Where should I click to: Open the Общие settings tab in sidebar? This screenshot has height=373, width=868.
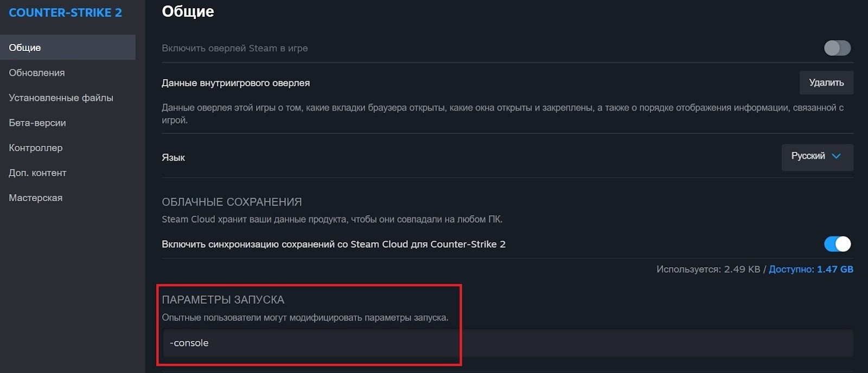25,48
